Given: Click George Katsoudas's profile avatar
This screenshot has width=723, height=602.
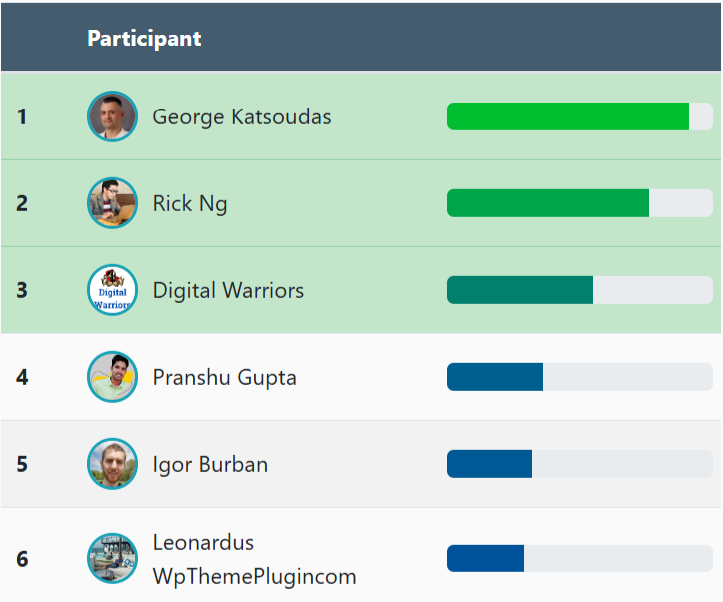Looking at the screenshot, I should 112,117.
